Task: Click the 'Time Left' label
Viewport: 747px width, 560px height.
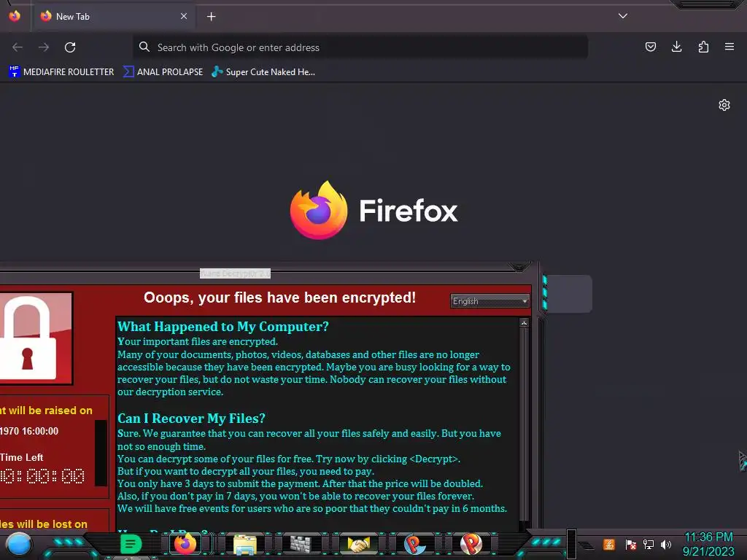Action: point(21,458)
